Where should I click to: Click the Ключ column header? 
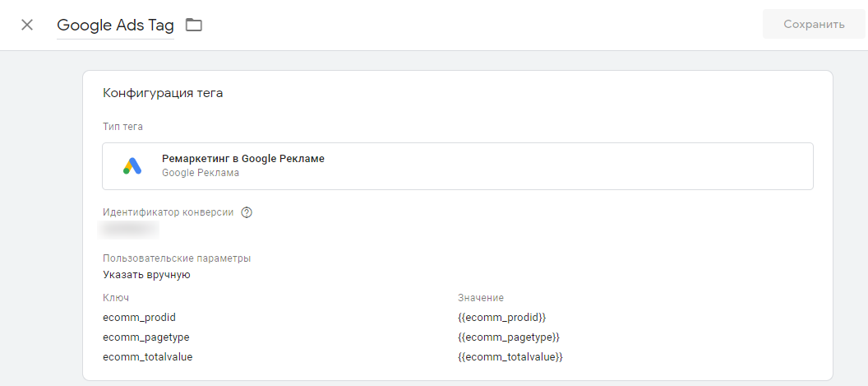(x=116, y=298)
